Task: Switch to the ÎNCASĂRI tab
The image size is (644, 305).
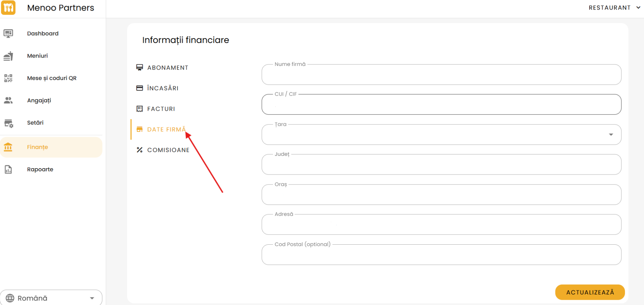Action: click(162, 88)
